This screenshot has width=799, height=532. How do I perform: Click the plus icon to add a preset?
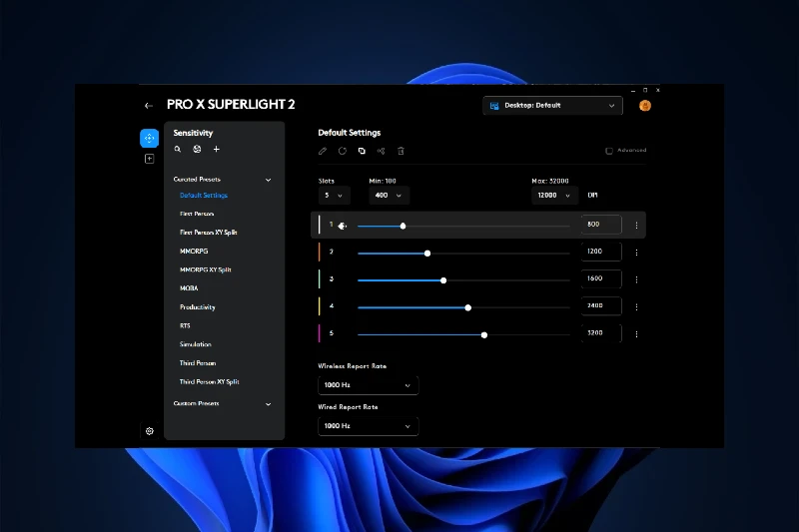pos(217,150)
